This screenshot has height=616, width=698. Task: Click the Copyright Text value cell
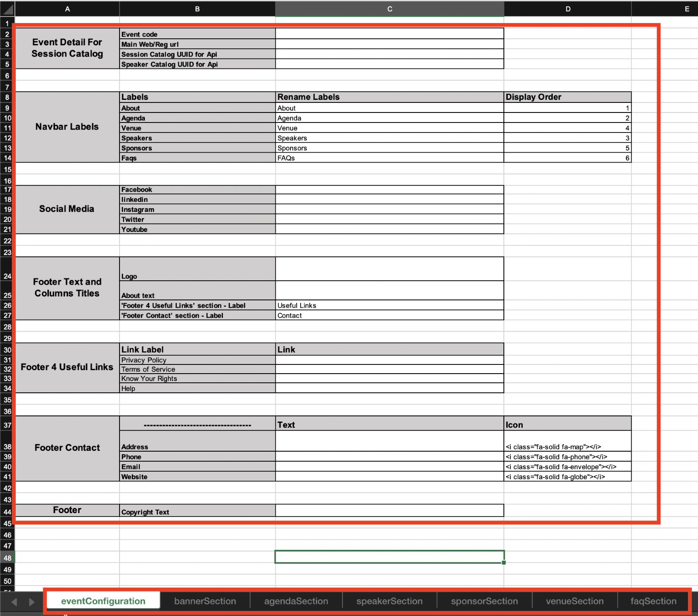390,510
